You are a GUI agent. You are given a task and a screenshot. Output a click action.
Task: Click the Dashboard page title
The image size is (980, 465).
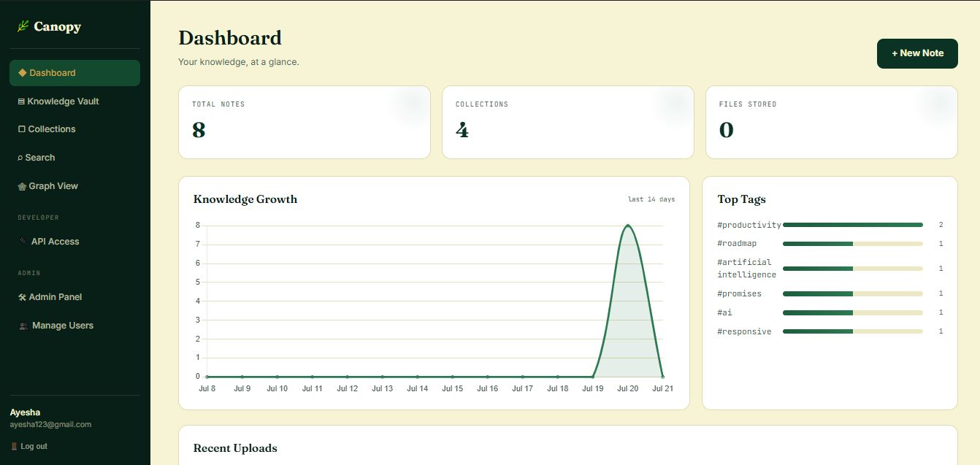click(x=230, y=38)
